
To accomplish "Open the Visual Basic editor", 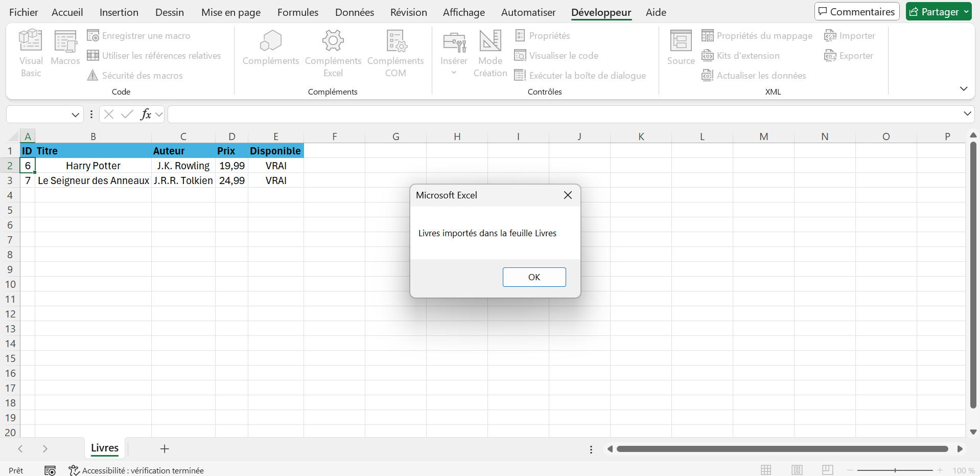I will (31, 53).
